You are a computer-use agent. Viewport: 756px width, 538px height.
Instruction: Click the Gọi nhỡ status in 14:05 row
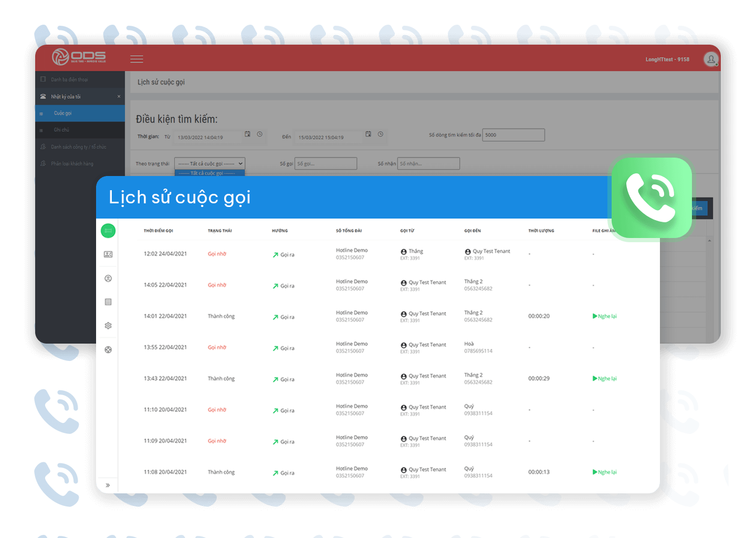[x=217, y=285]
